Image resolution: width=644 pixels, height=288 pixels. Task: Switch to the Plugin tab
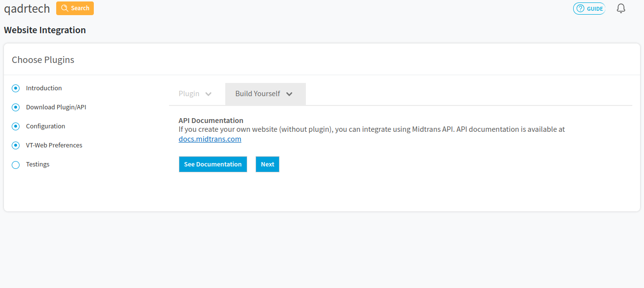[x=189, y=94]
